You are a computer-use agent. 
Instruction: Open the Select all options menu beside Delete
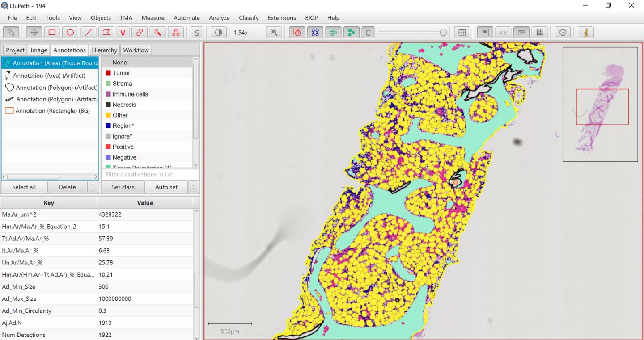coord(93,187)
